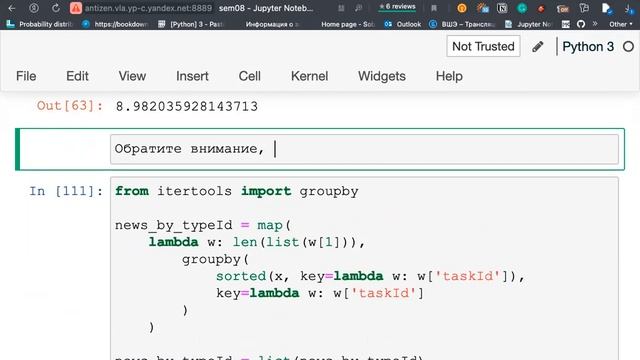Reload the page with the refresh icon
640x360 pixels.
click(x=56, y=8)
